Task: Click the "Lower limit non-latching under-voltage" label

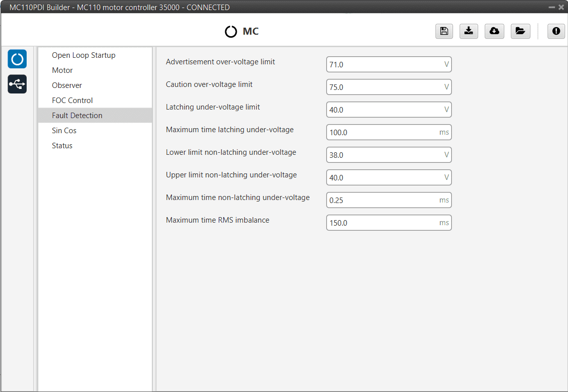Action: [231, 152]
